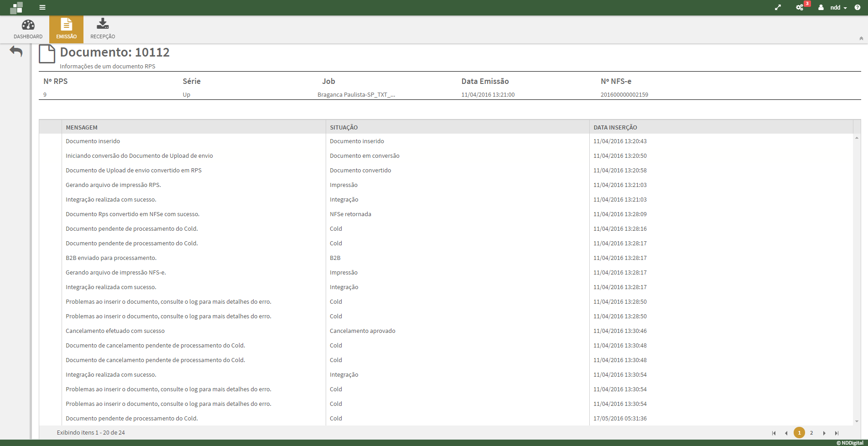Sort by the Data Inserção column header
Viewport: 868px width, 446px height.
(x=615, y=127)
